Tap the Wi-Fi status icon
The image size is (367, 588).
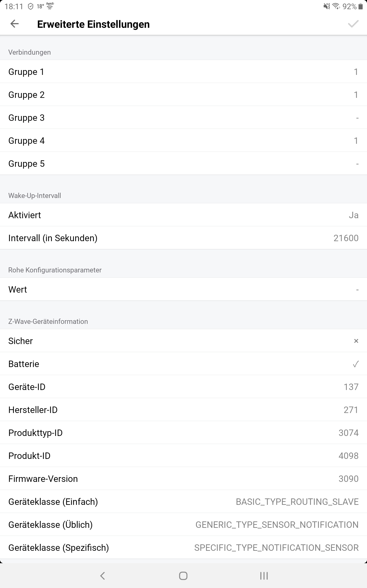pos(336,6)
